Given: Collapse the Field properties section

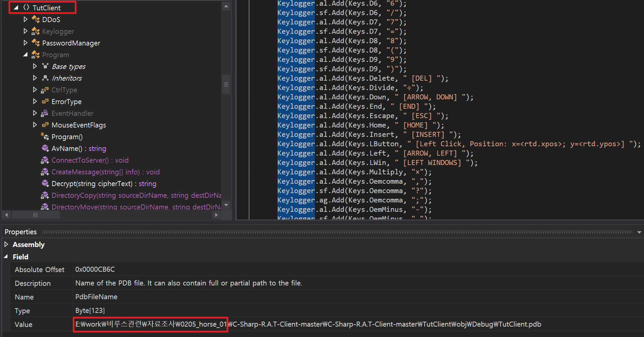Looking at the screenshot, I should click(6, 257).
